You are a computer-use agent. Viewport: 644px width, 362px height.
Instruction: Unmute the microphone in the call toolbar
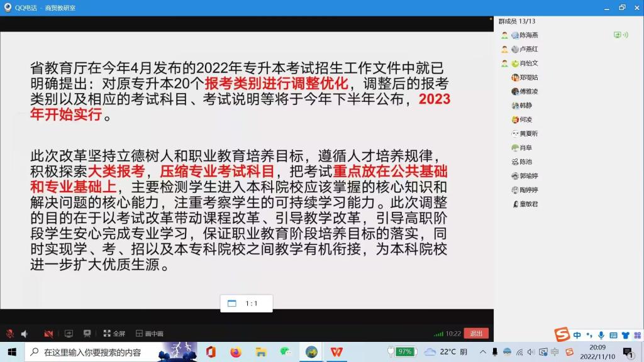click(x=10, y=334)
